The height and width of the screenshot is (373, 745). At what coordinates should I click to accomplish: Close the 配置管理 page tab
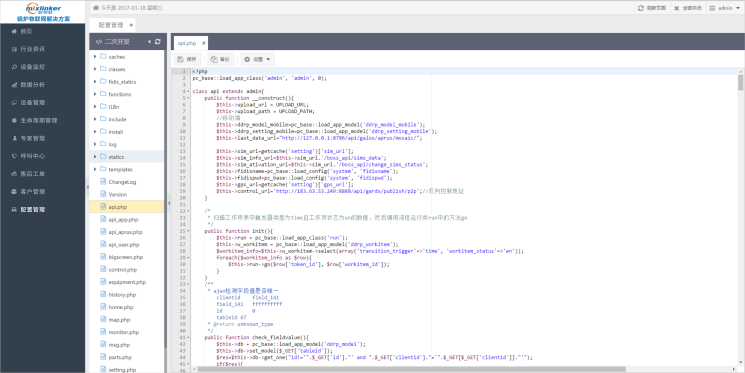tap(131, 25)
